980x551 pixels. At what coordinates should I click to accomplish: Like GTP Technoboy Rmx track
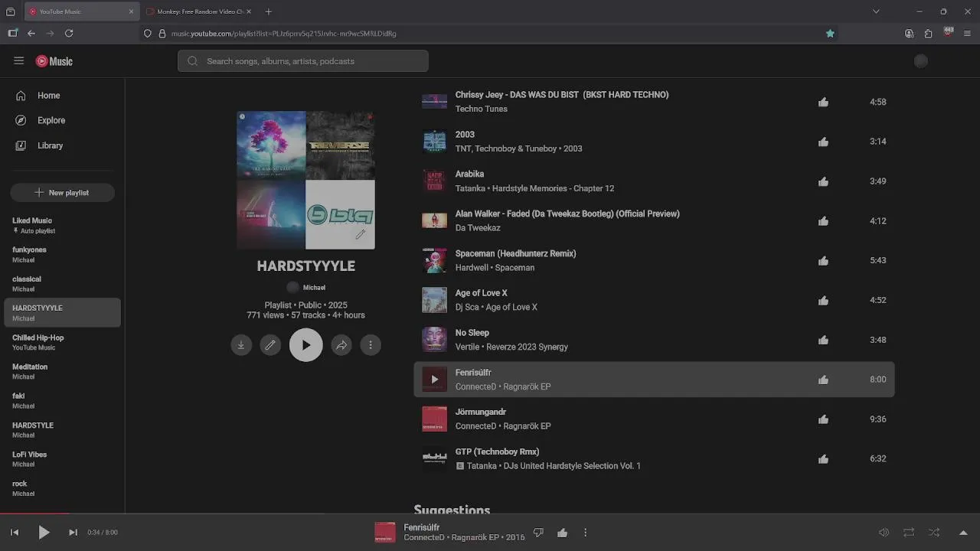823,459
